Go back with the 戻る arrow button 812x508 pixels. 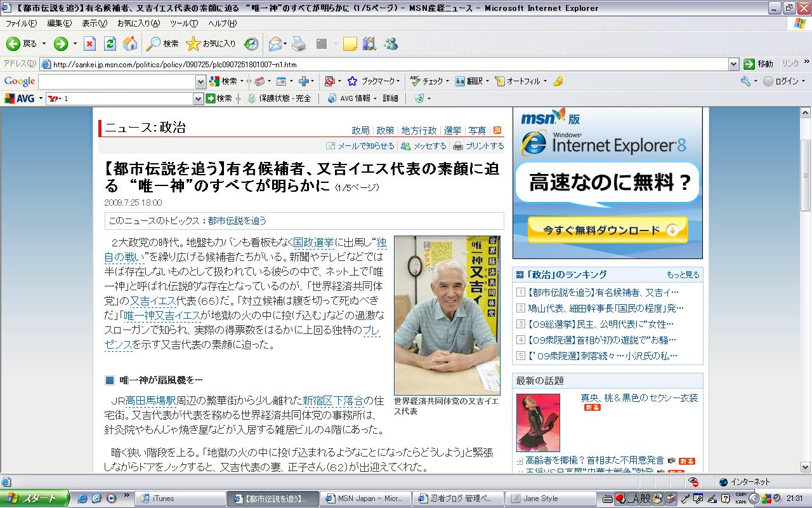click(x=22, y=44)
